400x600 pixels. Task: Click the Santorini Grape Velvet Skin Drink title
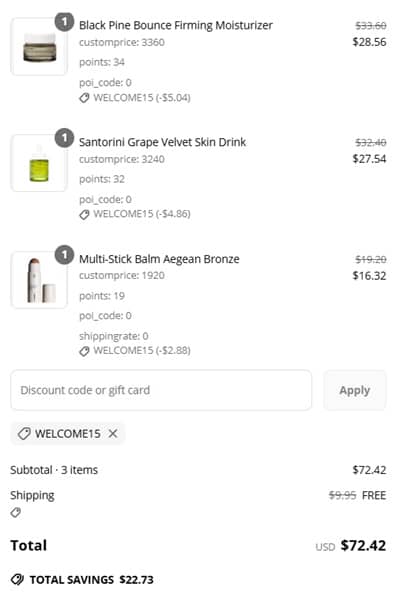(x=162, y=142)
